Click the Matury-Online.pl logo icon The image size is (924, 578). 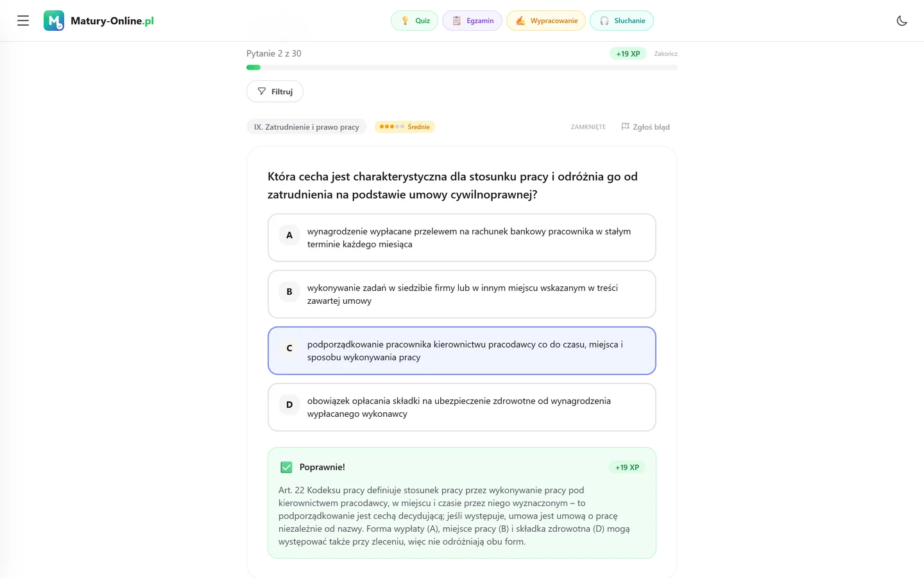point(54,21)
